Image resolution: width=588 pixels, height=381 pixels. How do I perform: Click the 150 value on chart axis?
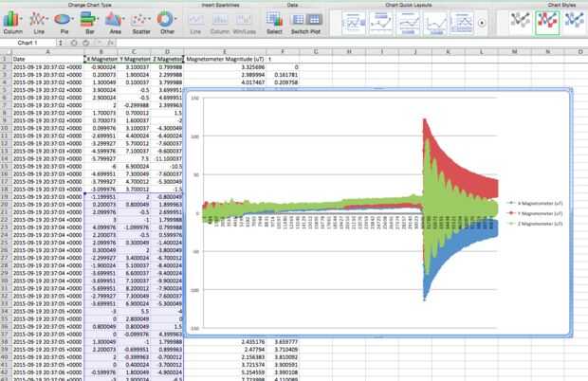coord(195,99)
